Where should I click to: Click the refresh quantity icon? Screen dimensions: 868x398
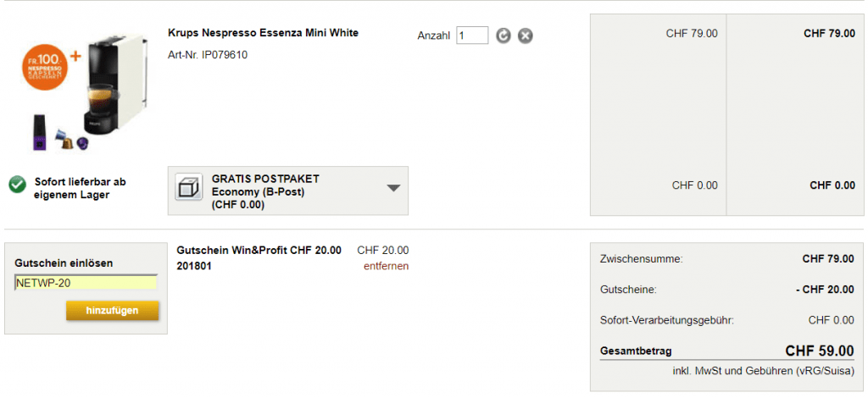(504, 36)
